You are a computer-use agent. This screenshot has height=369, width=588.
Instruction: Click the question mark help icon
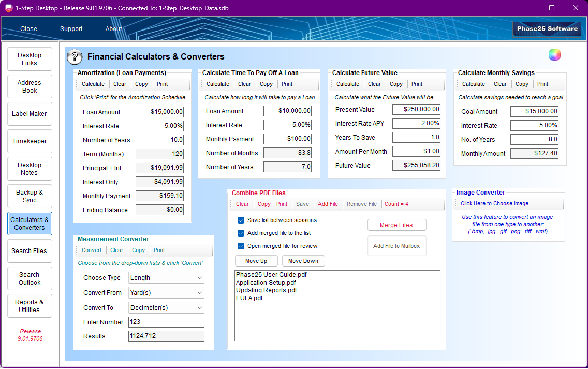pos(75,57)
